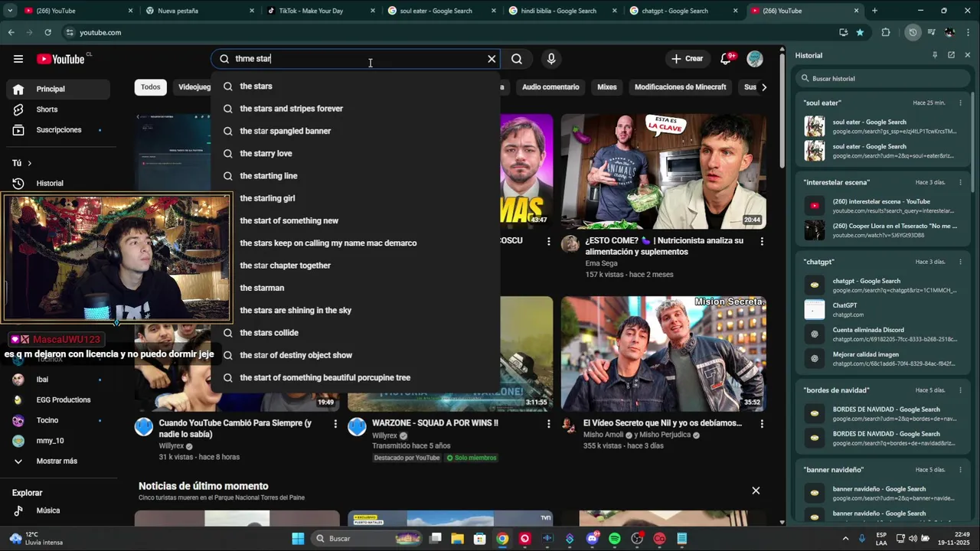Select Modificaciones de Minecraft filter chip
The height and width of the screenshot is (551, 980).
[x=680, y=87]
